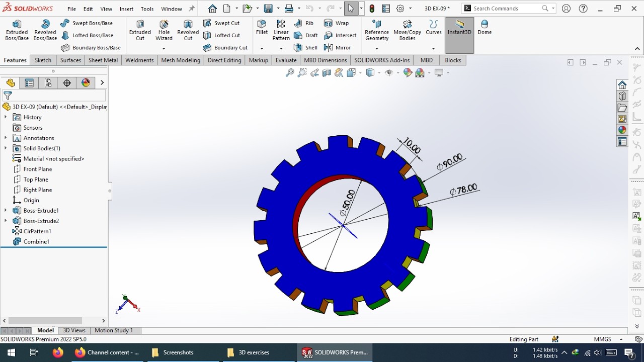Click the Shell feature tool
644x362 pixels.
pos(306,48)
